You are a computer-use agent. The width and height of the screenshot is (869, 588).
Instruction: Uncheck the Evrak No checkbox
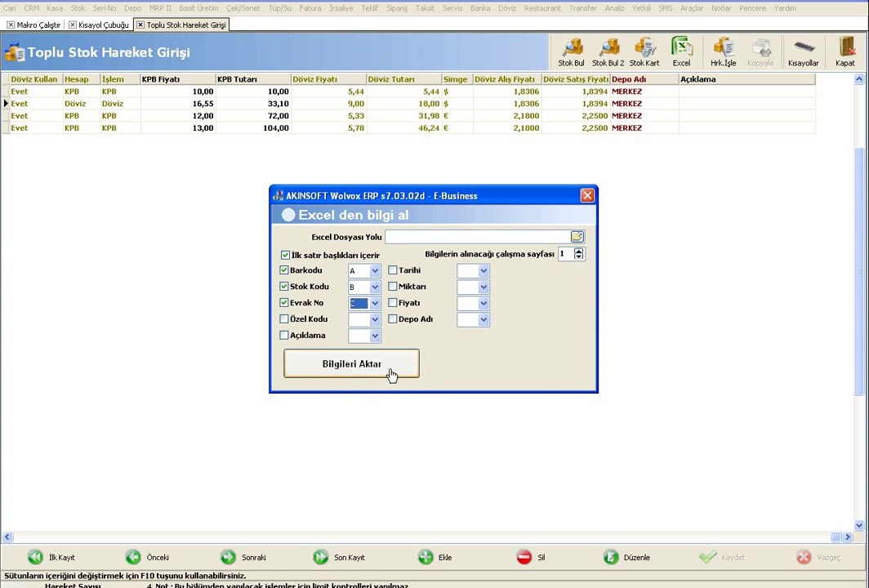[283, 303]
